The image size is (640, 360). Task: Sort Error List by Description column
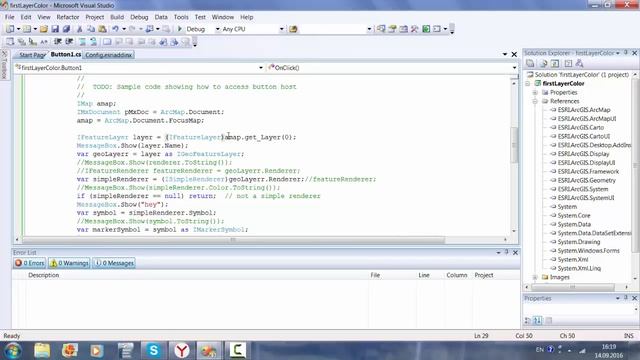pos(44,275)
